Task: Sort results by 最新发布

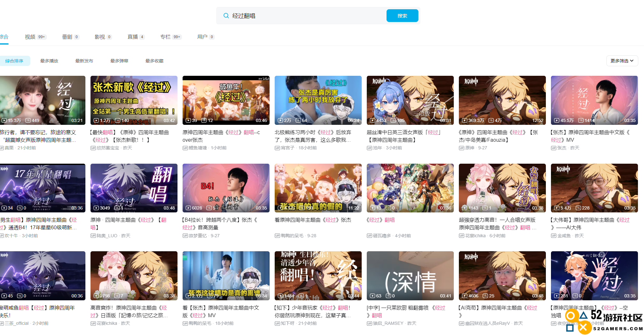Action: 84,61
